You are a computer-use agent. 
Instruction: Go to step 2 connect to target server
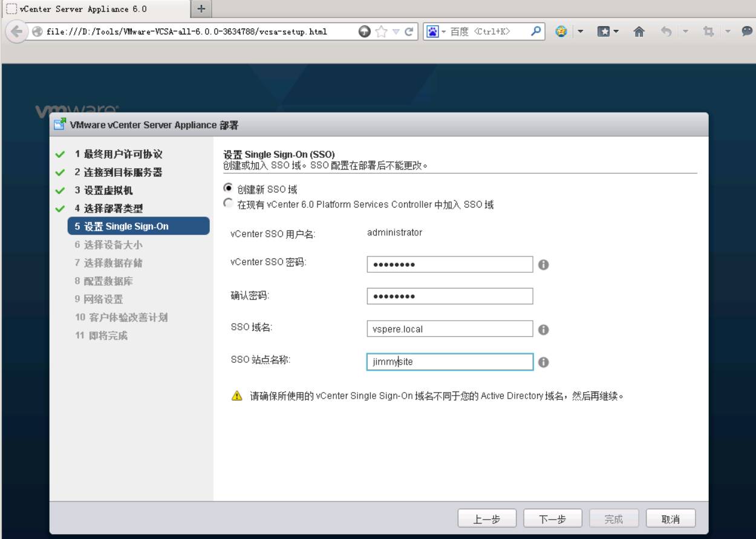[x=119, y=172]
